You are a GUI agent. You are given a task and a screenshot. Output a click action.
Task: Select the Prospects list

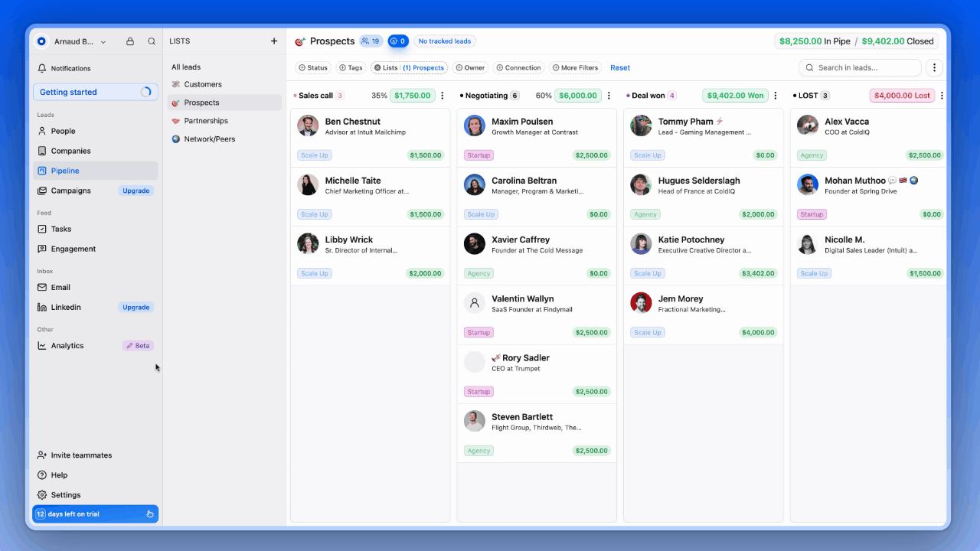(224, 103)
